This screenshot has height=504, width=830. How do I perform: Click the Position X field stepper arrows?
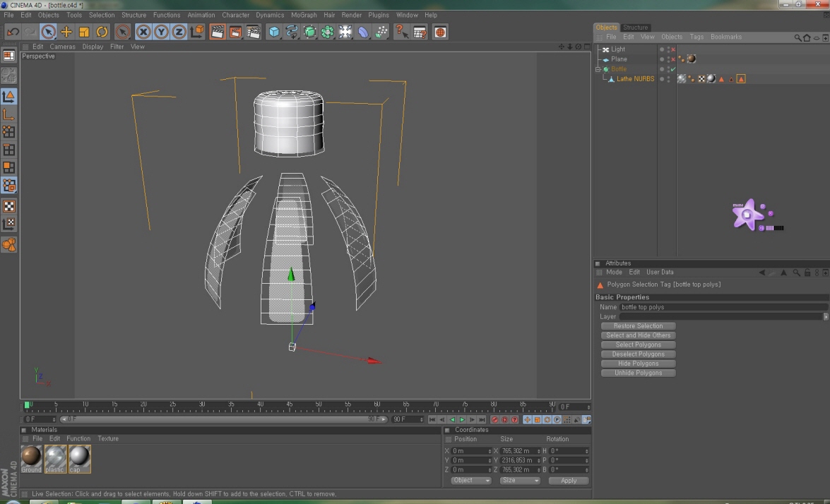click(x=490, y=451)
